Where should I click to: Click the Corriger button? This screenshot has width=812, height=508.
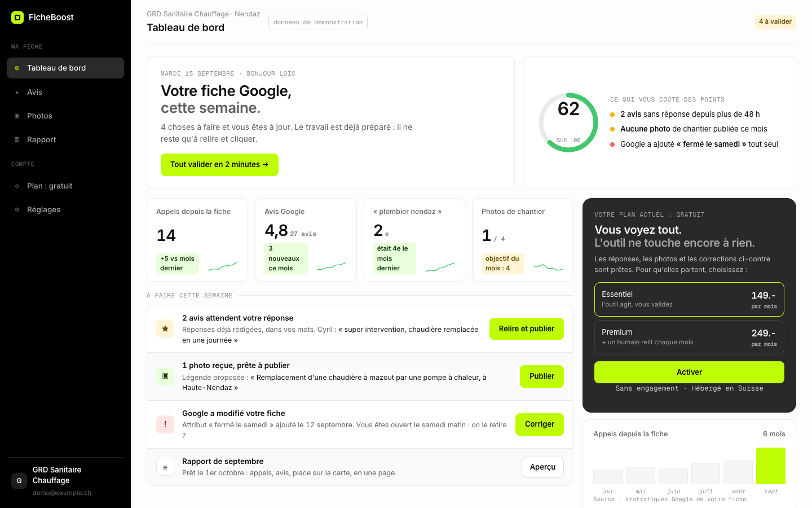pyautogui.click(x=540, y=424)
